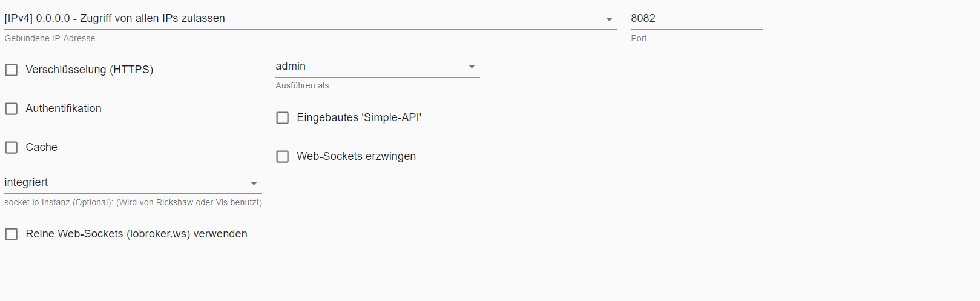
Task: Click the 'Verschlüsselung (HTTPS)' label text
Action: 90,70
